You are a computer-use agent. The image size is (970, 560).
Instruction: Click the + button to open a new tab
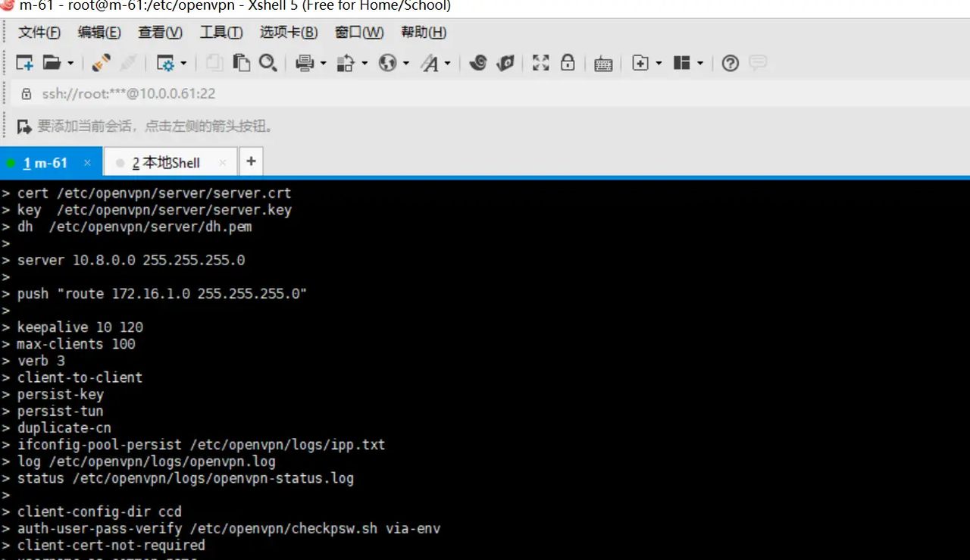click(251, 161)
